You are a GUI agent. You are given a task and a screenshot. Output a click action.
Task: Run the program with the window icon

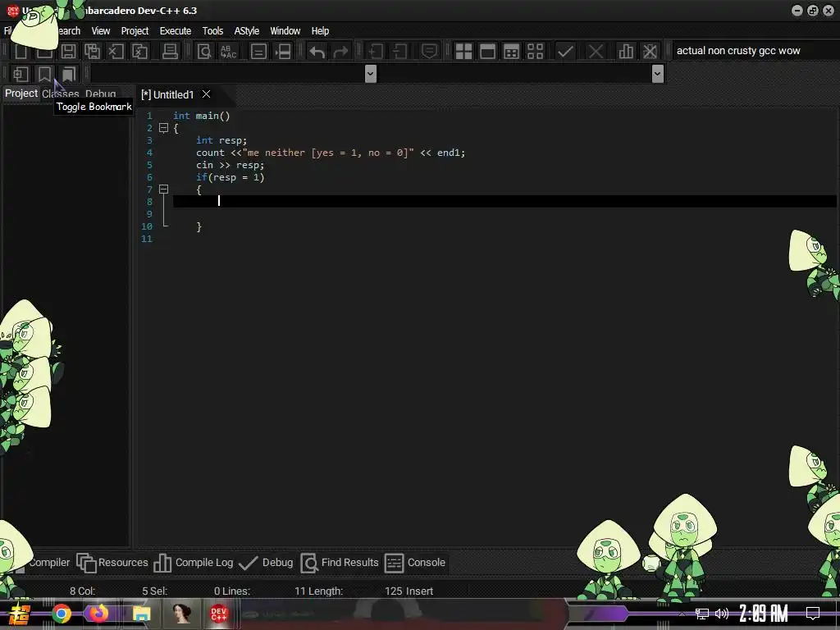[x=487, y=52]
